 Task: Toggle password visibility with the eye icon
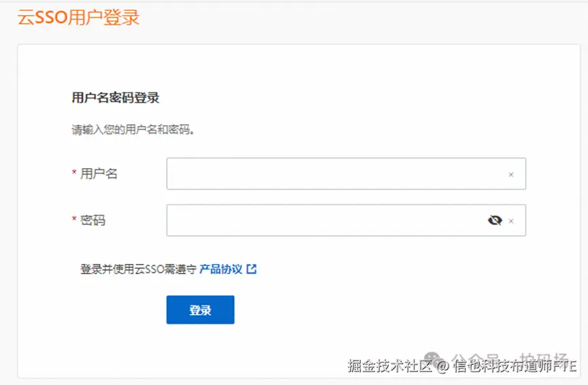click(x=495, y=220)
